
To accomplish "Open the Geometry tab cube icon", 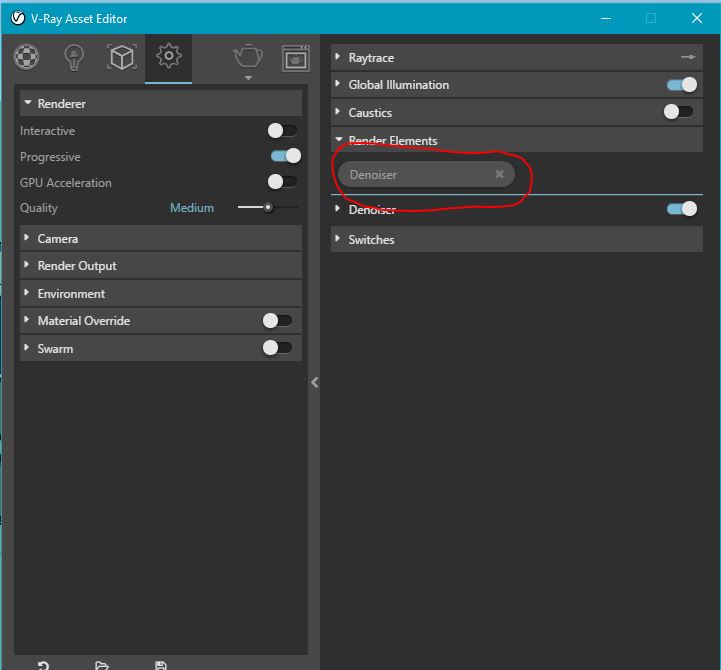I will [x=122, y=57].
